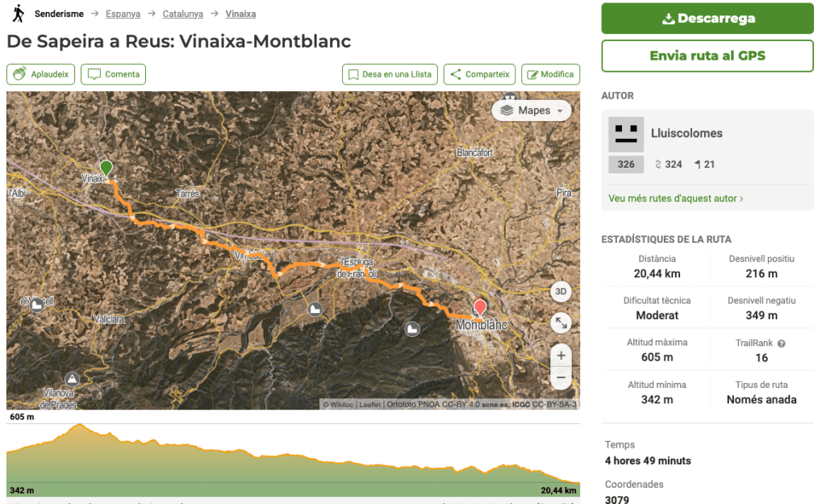The height and width of the screenshot is (504, 826).
Task: Click the TrailRank help question mark
Action: click(781, 344)
